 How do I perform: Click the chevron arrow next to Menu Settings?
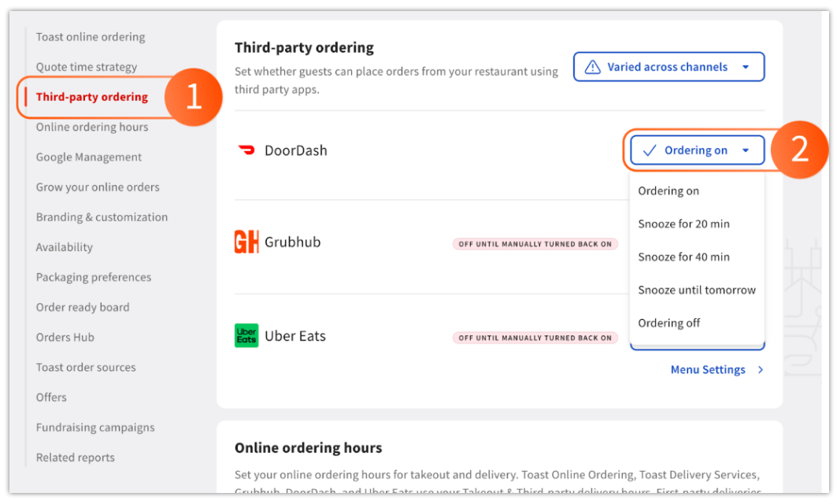click(761, 369)
